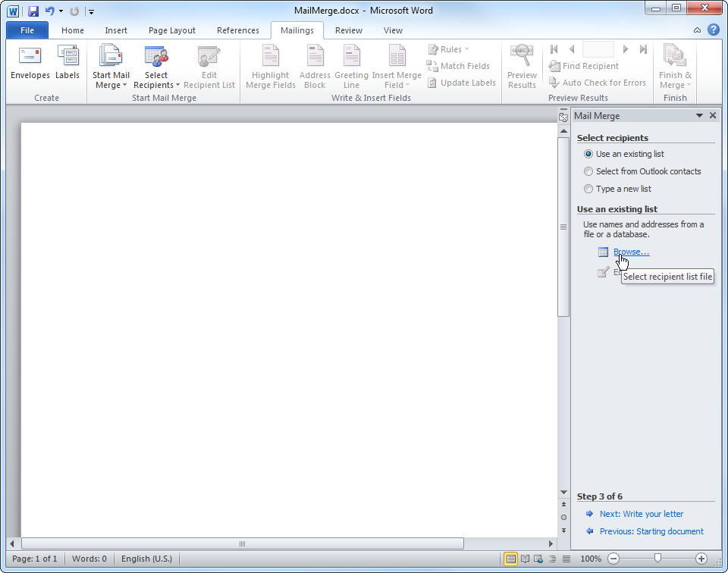Click the Undo arrow icon
728x573 pixels.
[49, 11]
